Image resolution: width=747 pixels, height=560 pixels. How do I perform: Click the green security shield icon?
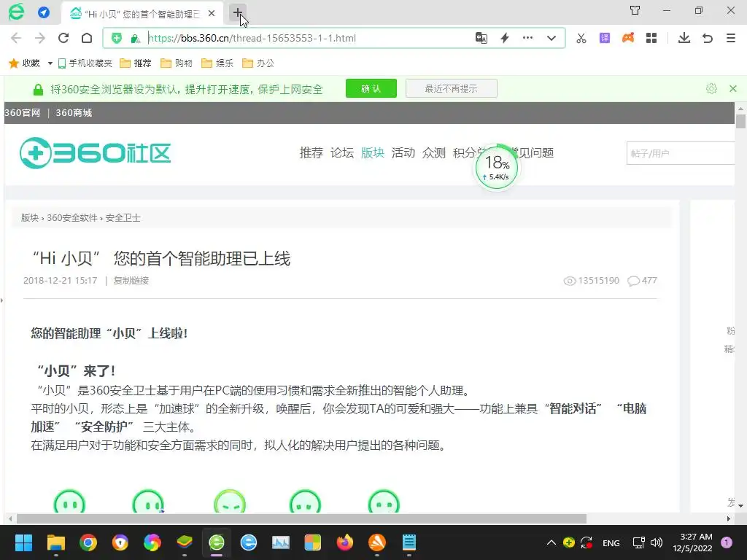click(x=117, y=38)
